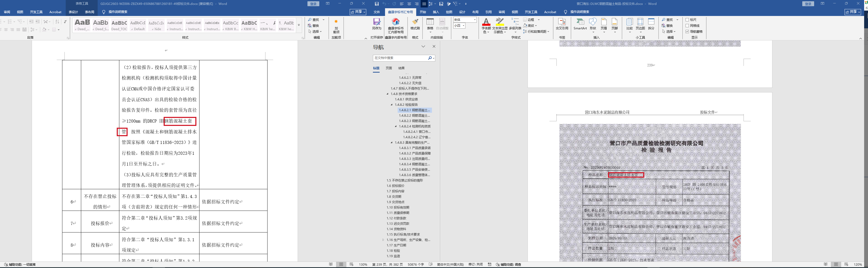Jump to heading 1.4.8.1 供货业绩
868x268 pixels.
click(x=406, y=99)
